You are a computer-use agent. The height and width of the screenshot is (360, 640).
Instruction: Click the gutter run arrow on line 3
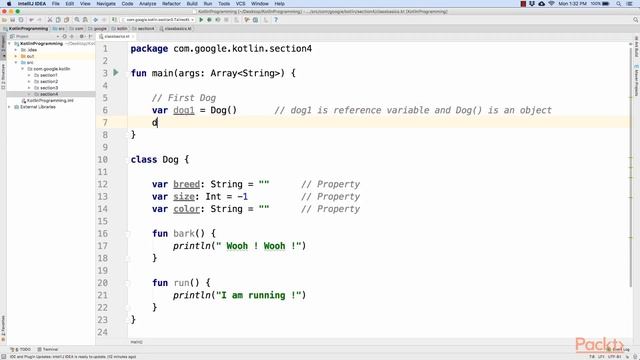point(116,73)
